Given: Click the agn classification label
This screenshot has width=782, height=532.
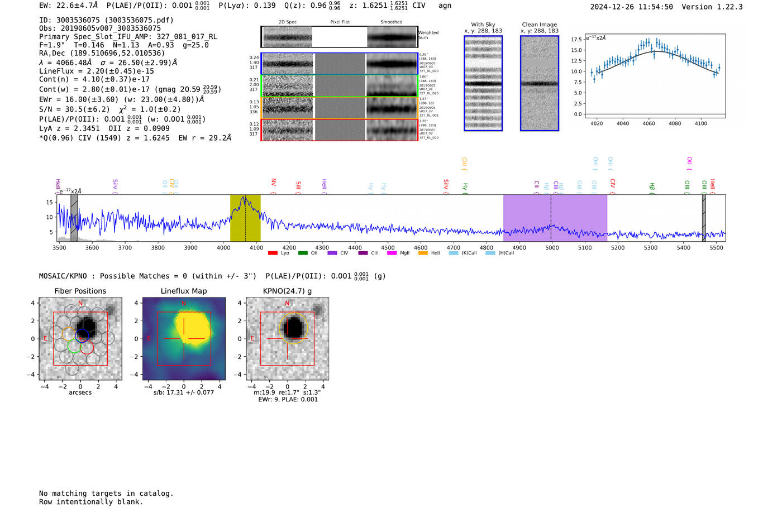Looking at the screenshot, I should point(445,6).
